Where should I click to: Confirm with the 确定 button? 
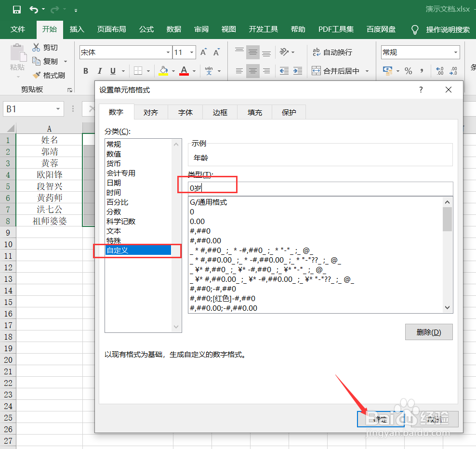point(380,419)
